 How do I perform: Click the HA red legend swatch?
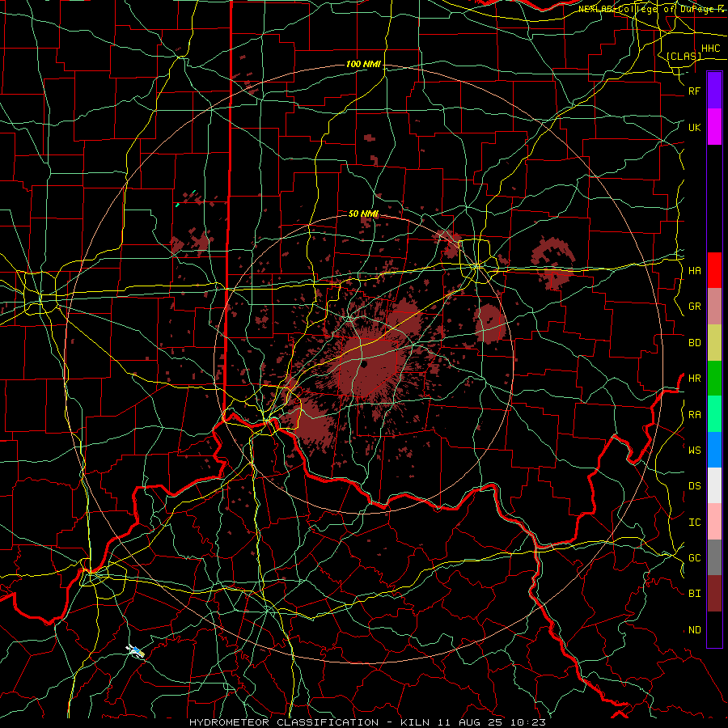(714, 270)
